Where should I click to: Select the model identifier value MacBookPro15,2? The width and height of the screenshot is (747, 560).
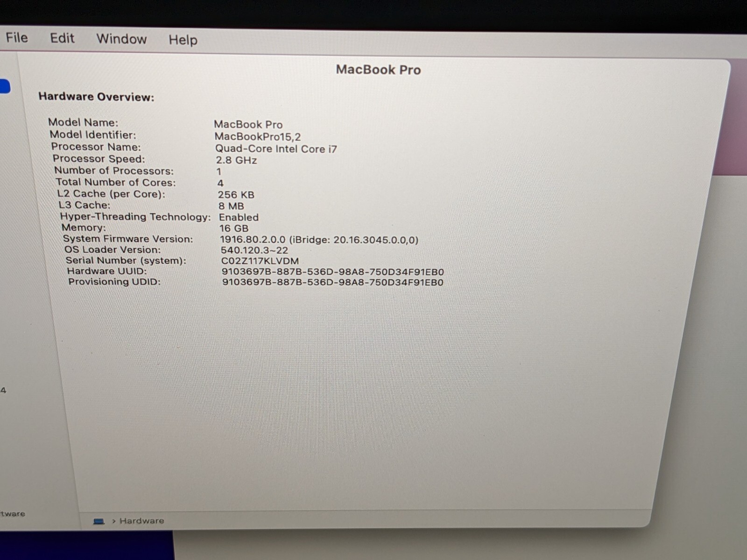point(258,137)
